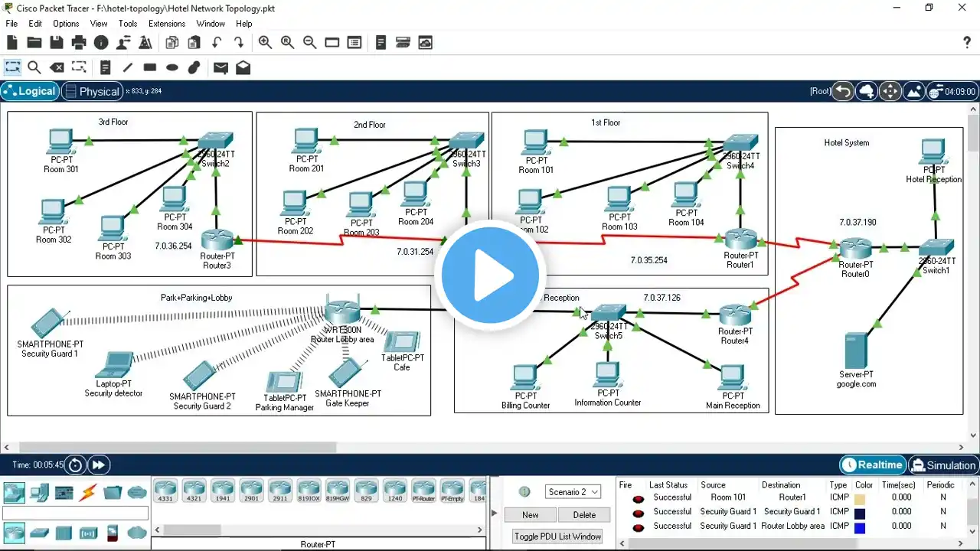
Task: Add a 2911 router from device list
Action: (279, 491)
